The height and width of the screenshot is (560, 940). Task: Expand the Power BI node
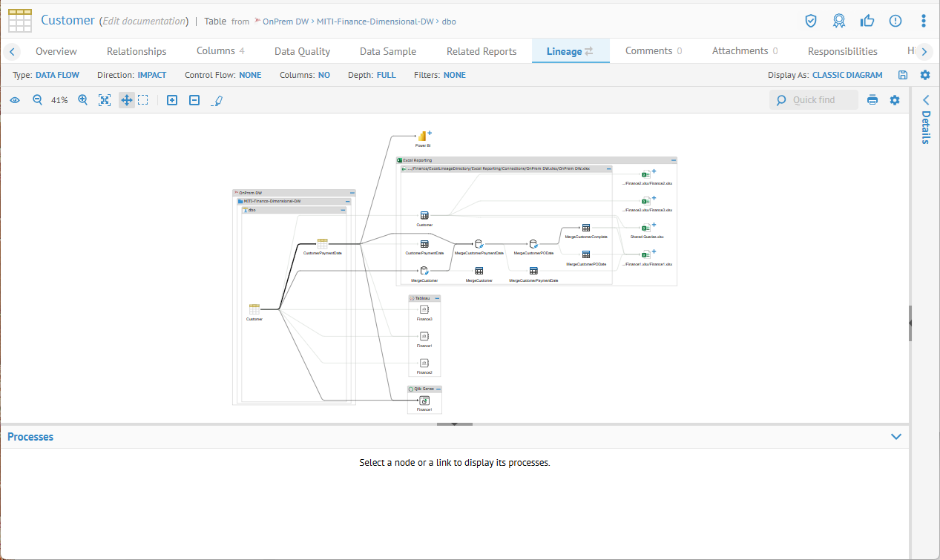click(x=430, y=133)
